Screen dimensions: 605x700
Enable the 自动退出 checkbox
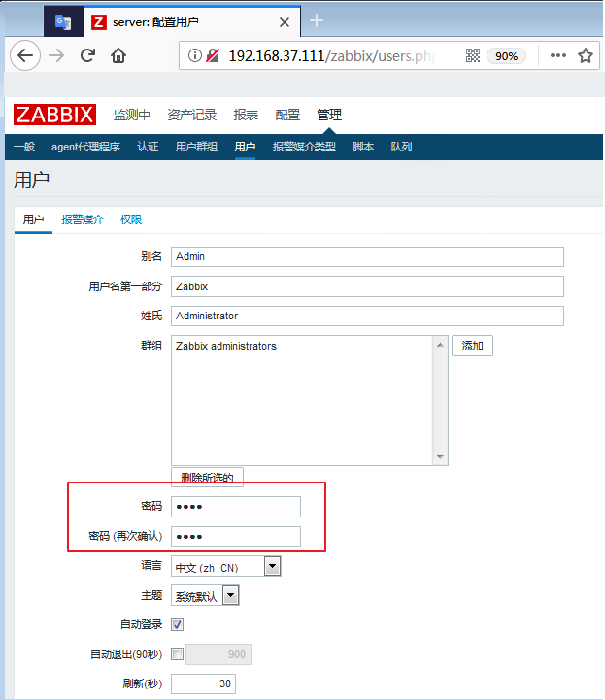click(177, 654)
